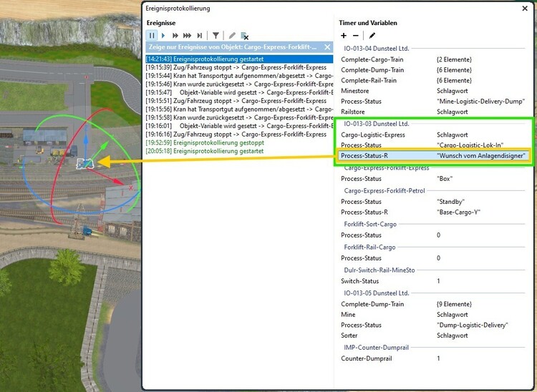Viewport: 537px width, 392px height.
Task: Select the Complete-Rail-Train variable
Action: click(x=433, y=80)
